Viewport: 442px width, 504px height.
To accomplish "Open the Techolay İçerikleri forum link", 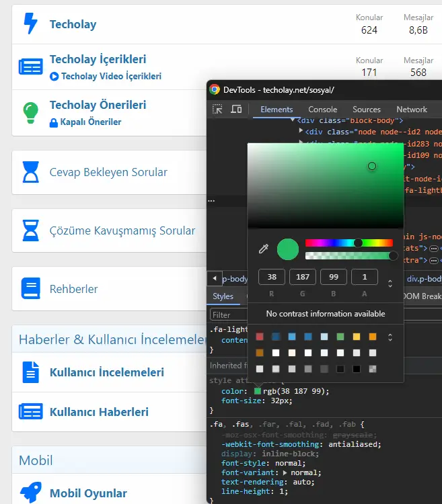I will click(x=98, y=59).
